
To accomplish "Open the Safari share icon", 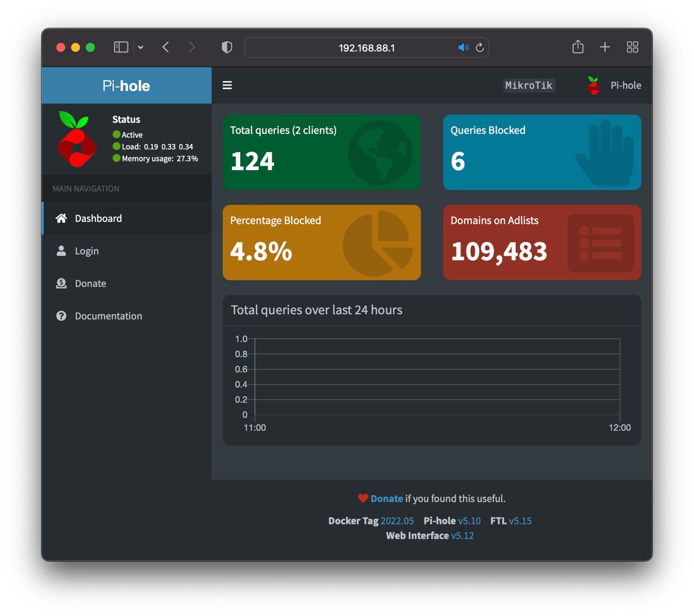I will 578,47.
